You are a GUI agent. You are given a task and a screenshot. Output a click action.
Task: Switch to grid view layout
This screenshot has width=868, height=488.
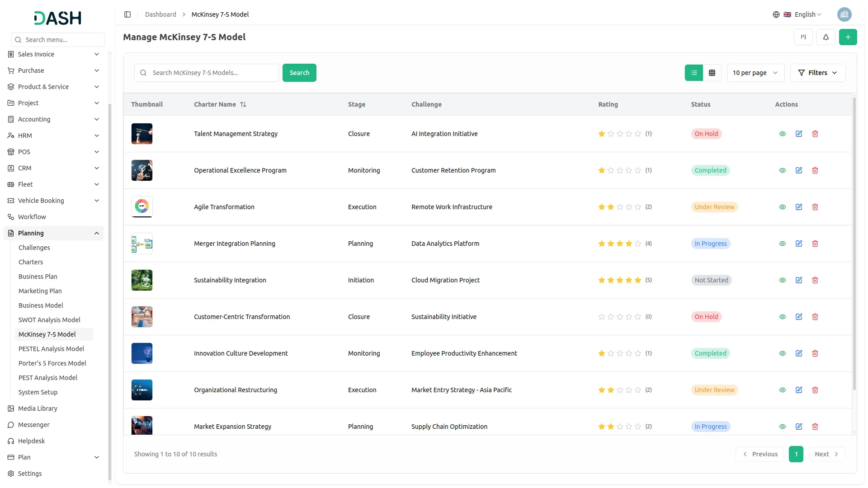coord(712,73)
